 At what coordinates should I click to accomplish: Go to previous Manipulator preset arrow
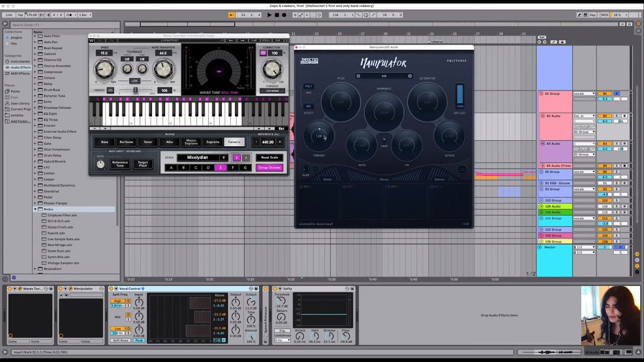pyautogui.click(x=358, y=76)
